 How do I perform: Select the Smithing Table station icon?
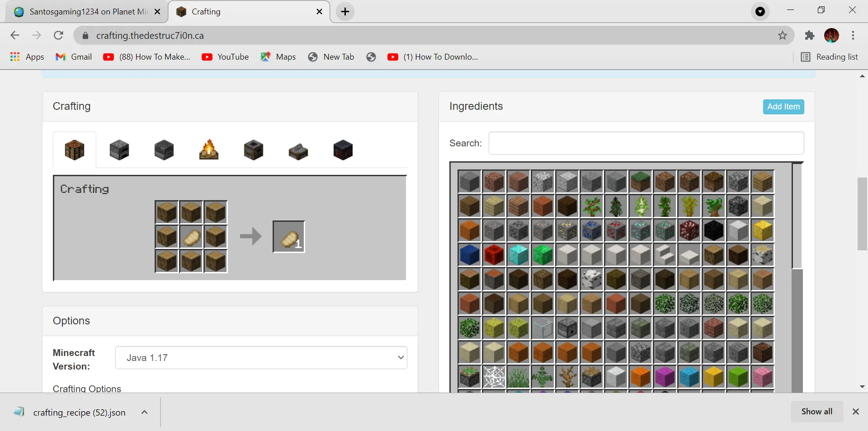coord(343,150)
